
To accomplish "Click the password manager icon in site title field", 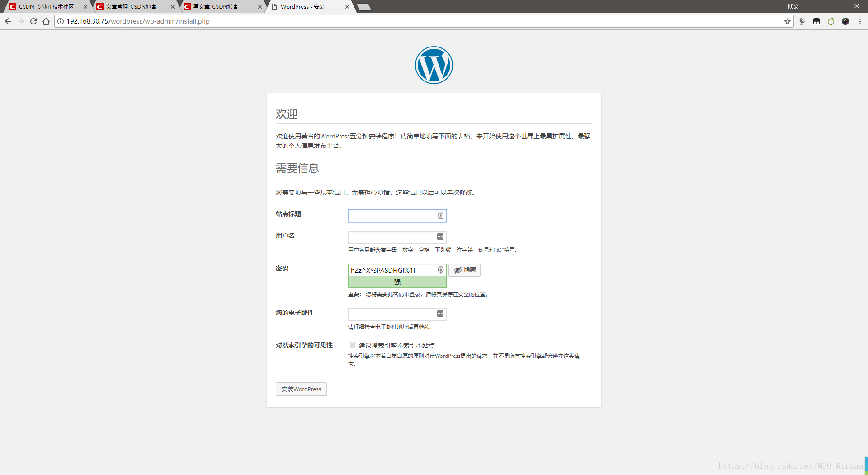I will tap(441, 216).
